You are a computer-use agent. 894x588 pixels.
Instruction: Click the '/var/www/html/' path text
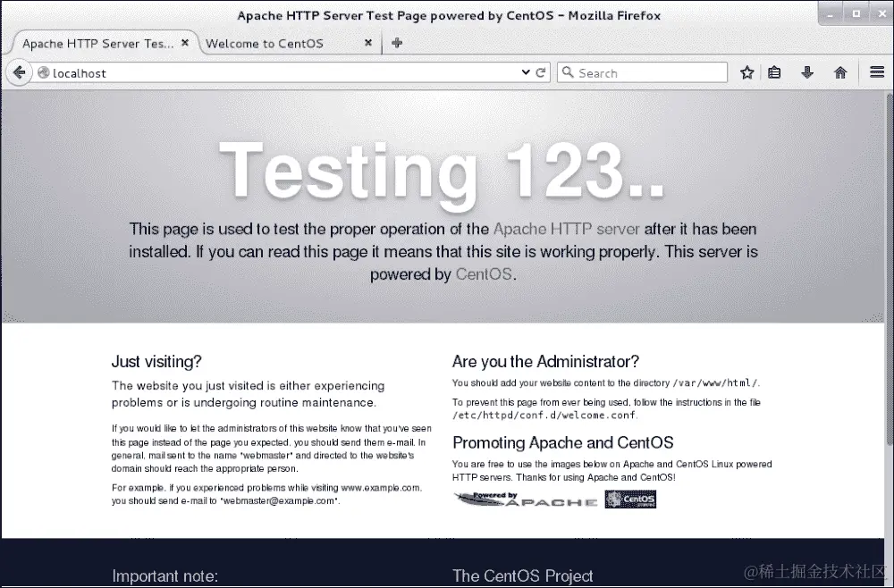(x=715, y=382)
